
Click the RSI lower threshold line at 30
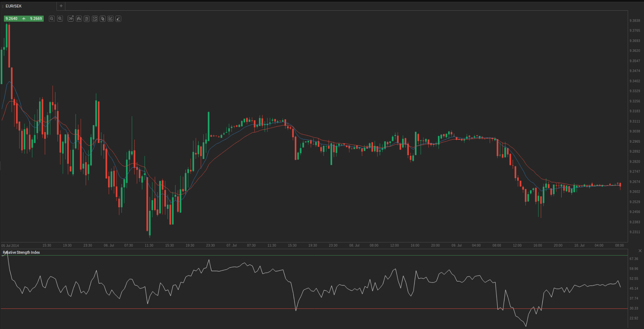pyautogui.click(x=320, y=308)
